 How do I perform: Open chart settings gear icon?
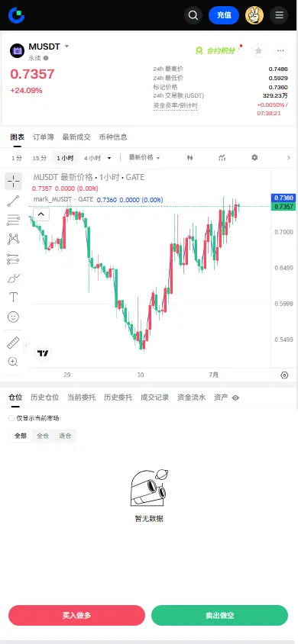254,158
